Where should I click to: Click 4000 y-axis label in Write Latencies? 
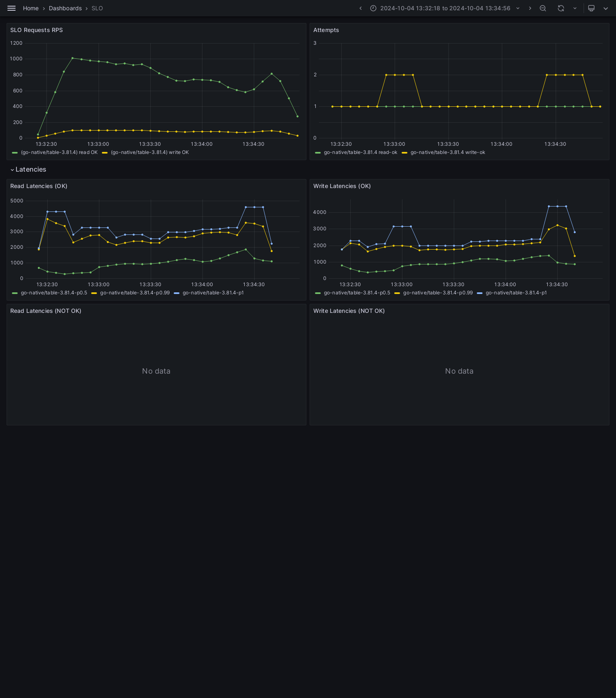point(319,212)
